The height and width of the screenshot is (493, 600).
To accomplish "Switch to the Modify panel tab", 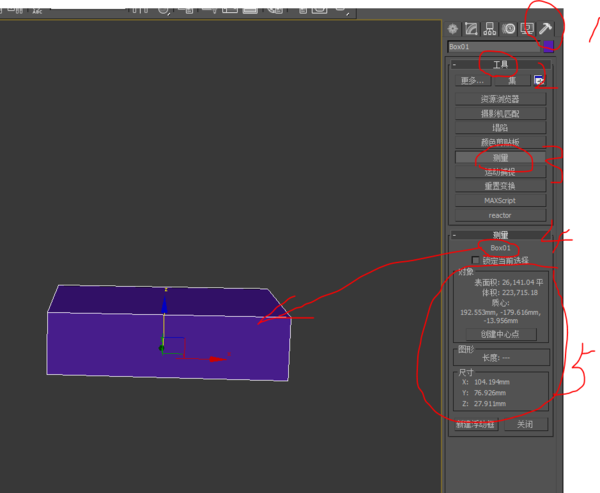I will 471,29.
